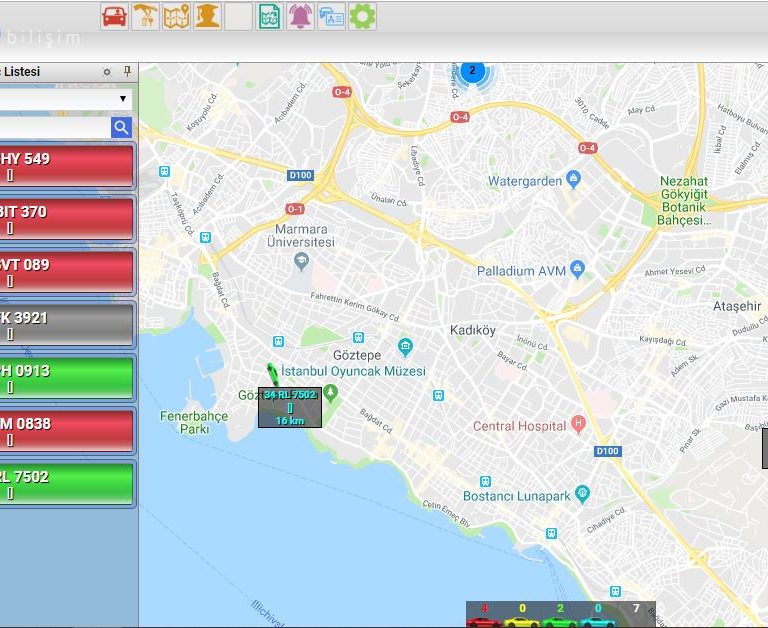Click the green vehicle marker near Göztepe
768x628 pixels.
point(273,375)
